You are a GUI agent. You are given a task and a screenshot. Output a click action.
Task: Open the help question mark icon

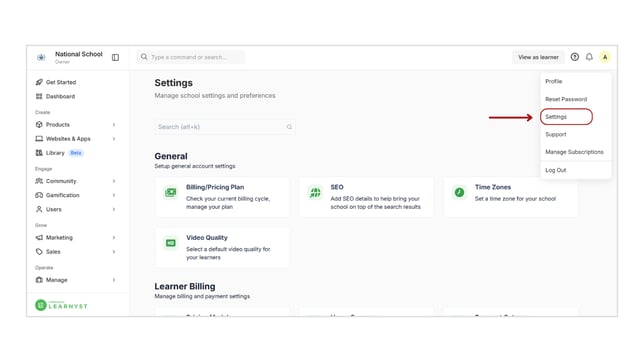pos(575,57)
